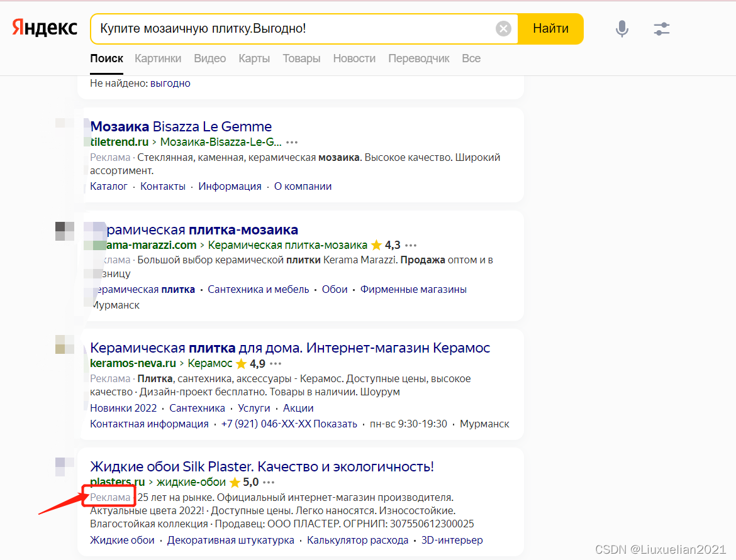The image size is (736, 560).
Task: Open Silk Plaster Жидкие обои result title
Action: [x=262, y=466]
